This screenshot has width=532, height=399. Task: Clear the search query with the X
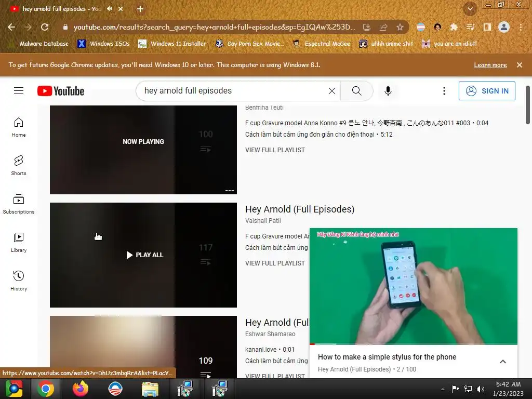tap(332, 91)
